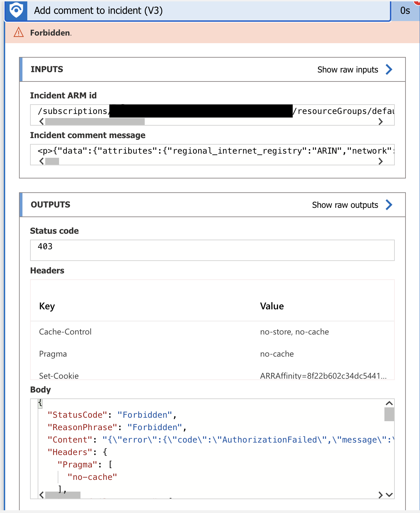Click Show raw inputs link
This screenshot has width=420, height=513.
point(348,70)
